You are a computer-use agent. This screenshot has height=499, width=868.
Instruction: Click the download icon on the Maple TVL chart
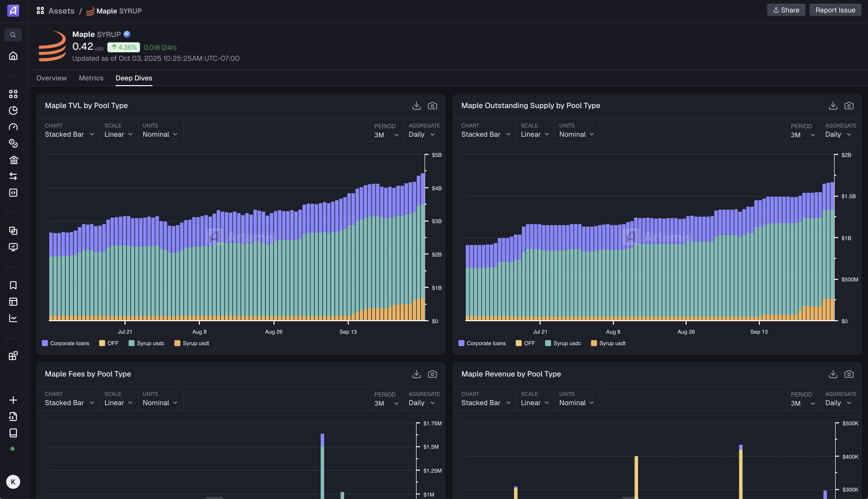click(416, 106)
